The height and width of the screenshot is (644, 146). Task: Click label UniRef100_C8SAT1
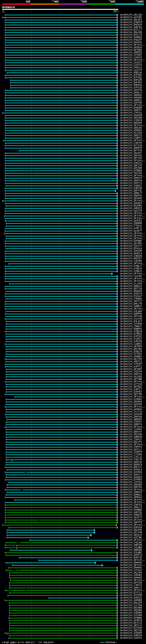(x=131, y=638)
